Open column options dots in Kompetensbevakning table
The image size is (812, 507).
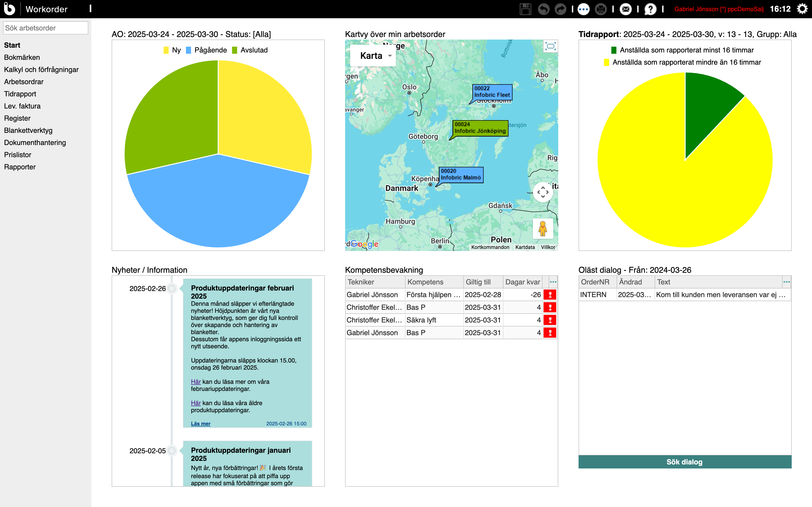(x=553, y=282)
